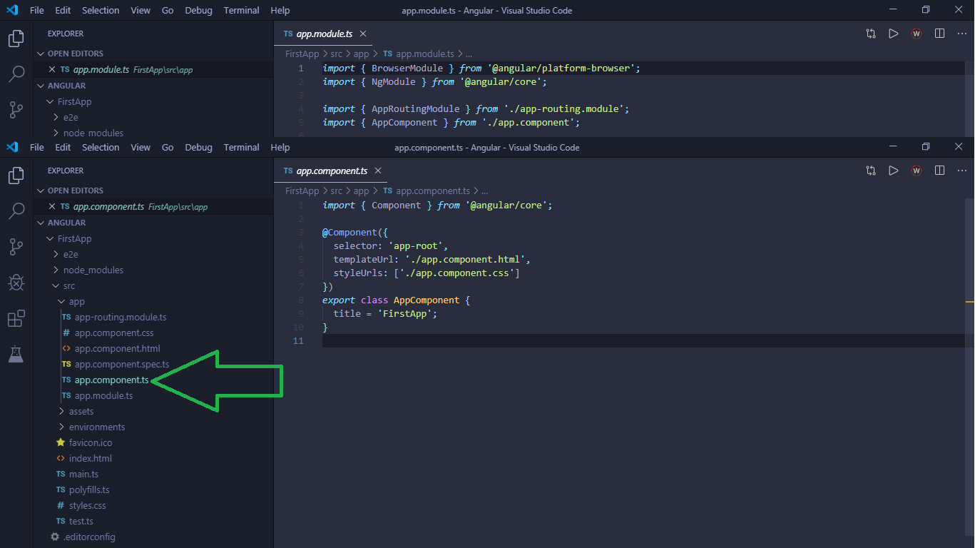Viewport: 980px width, 548px height.
Task: Close the app.component.ts editor tab
Action: (378, 171)
